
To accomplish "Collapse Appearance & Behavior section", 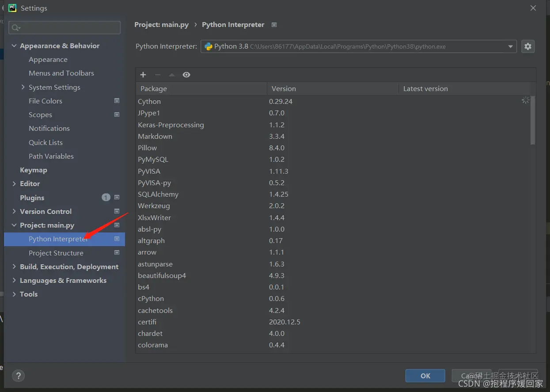I will click(14, 46).
